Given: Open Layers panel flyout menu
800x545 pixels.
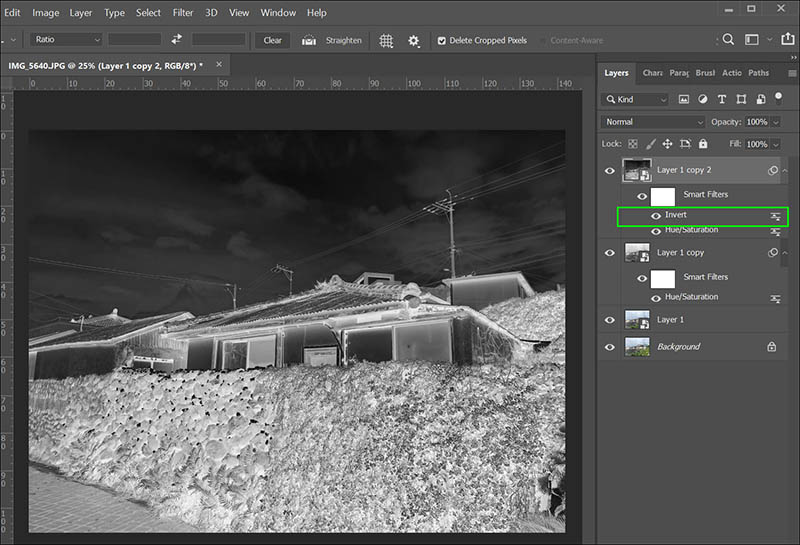Looking at the screenshot, I should tap(792, 73).
